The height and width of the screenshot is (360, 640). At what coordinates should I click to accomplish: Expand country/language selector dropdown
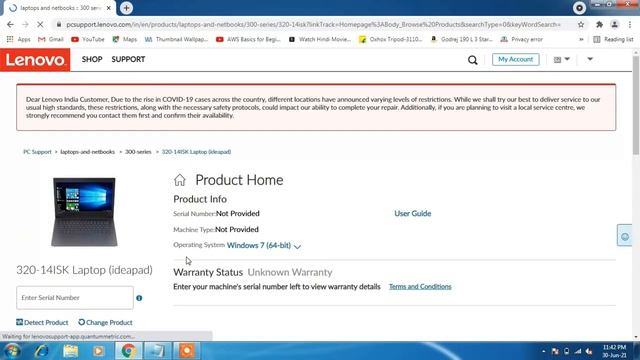pyautogui.click(x=562, y=59)
